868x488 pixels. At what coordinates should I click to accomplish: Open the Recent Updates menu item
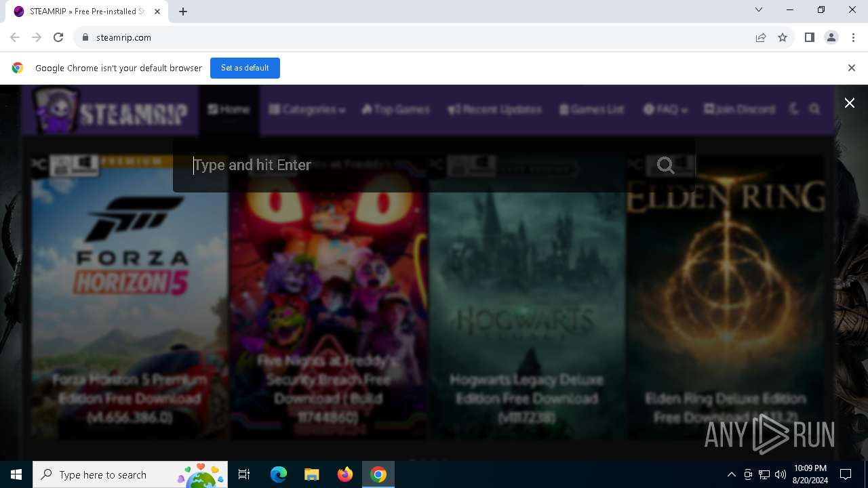[x=494, y=109]
